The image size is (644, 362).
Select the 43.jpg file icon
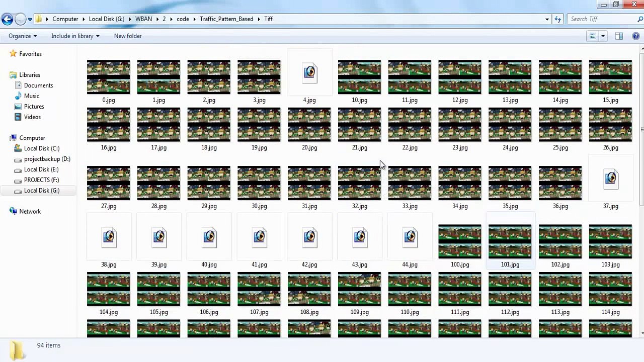coord(360,237)
